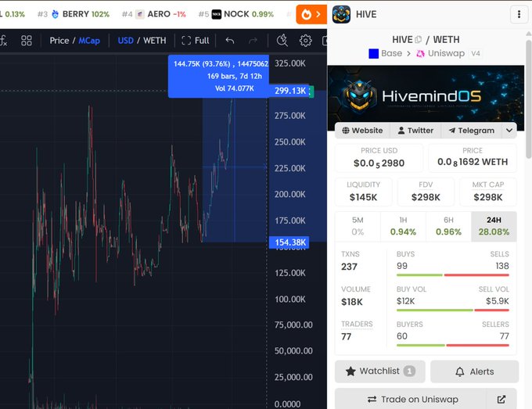Copy HIVE token address icon

(x=419, y=40)
